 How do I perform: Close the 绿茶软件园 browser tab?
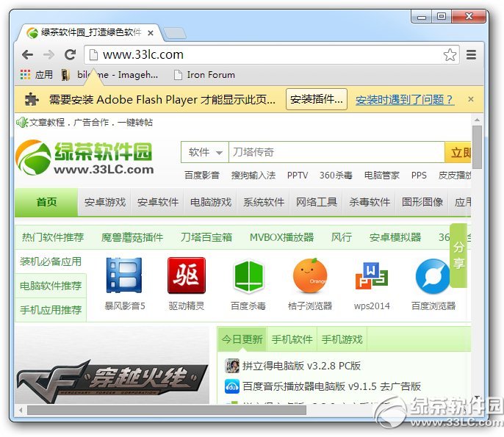tap(150, 33)
